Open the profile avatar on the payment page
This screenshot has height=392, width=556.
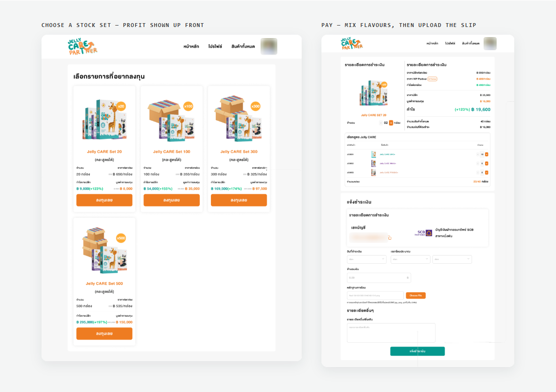(x=490, y=43)
